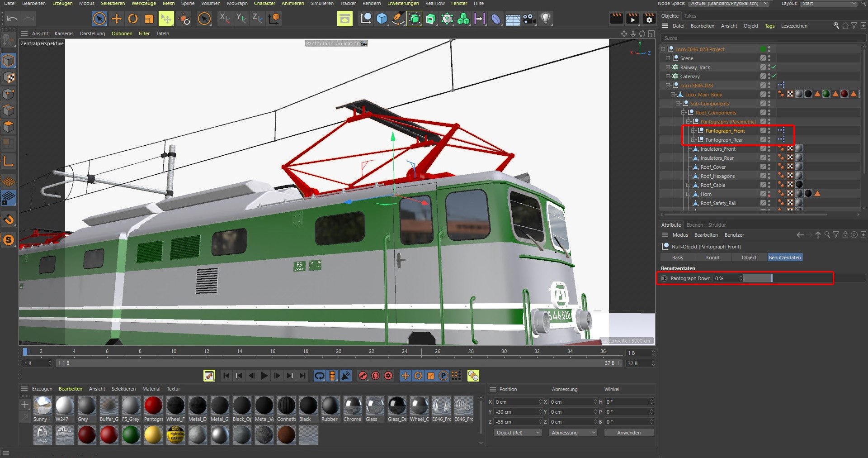Viewport: 868px width, 458px height.
Task: Open the Tags menu in Objekte manager
Action: tap(769, 26)
